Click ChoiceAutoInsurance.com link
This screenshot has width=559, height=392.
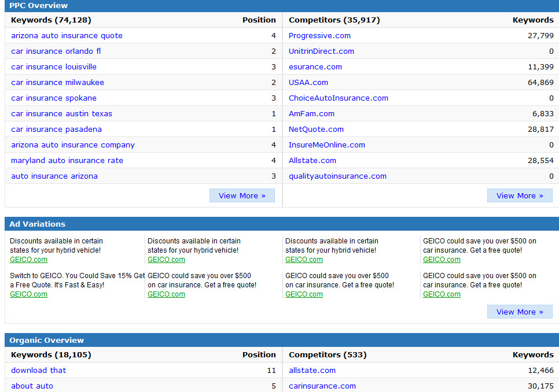[339, 98]
